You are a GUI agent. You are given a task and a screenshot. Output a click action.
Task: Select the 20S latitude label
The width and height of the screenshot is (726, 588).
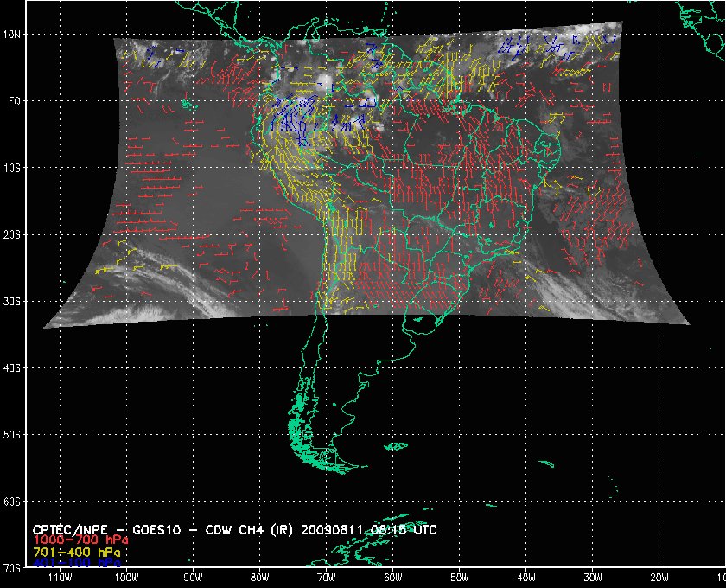(11, 234)
